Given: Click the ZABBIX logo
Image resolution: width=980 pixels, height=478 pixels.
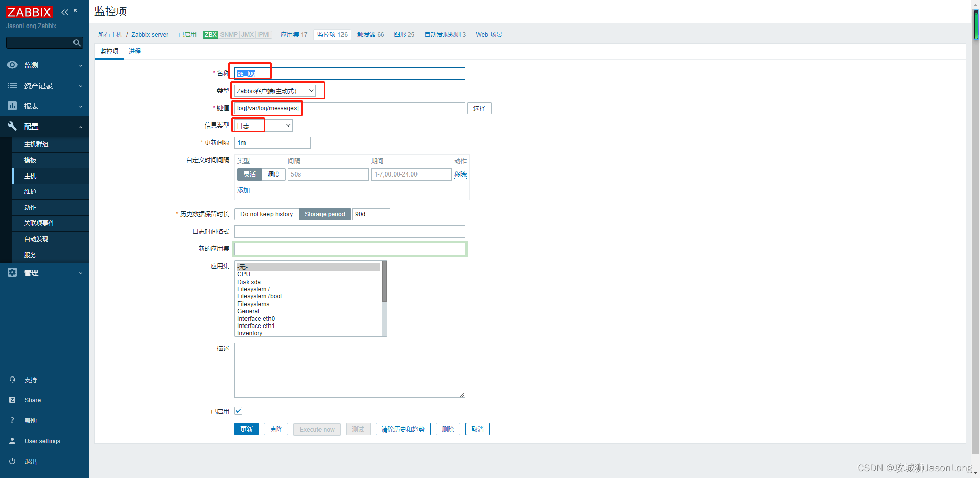Looking at the screenshot, I should click(x=29, y=12).
